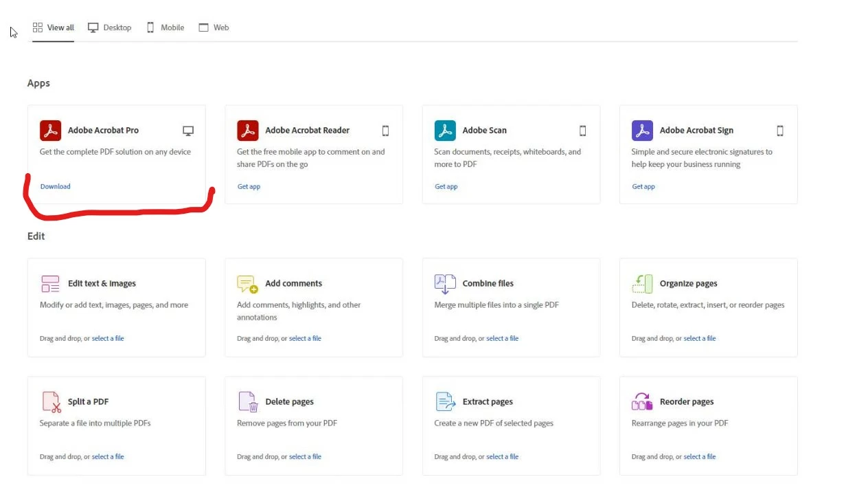Switch to the Mobile tab

click(165, 27)
